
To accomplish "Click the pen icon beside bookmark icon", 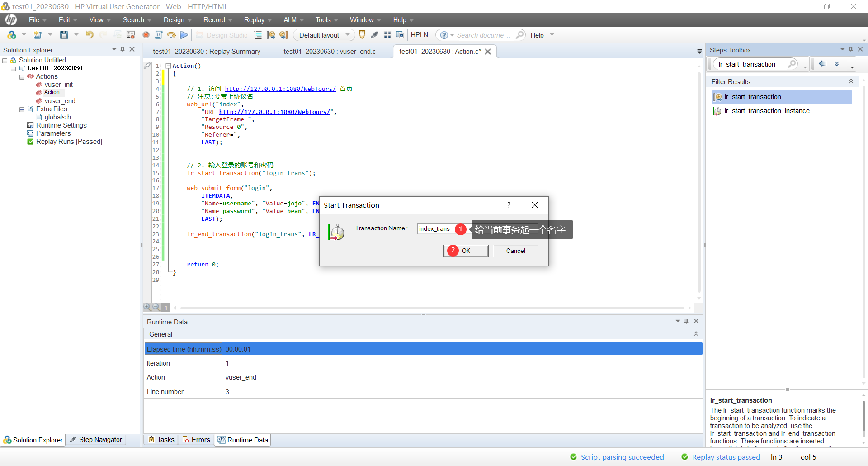I will coord(375,35).
